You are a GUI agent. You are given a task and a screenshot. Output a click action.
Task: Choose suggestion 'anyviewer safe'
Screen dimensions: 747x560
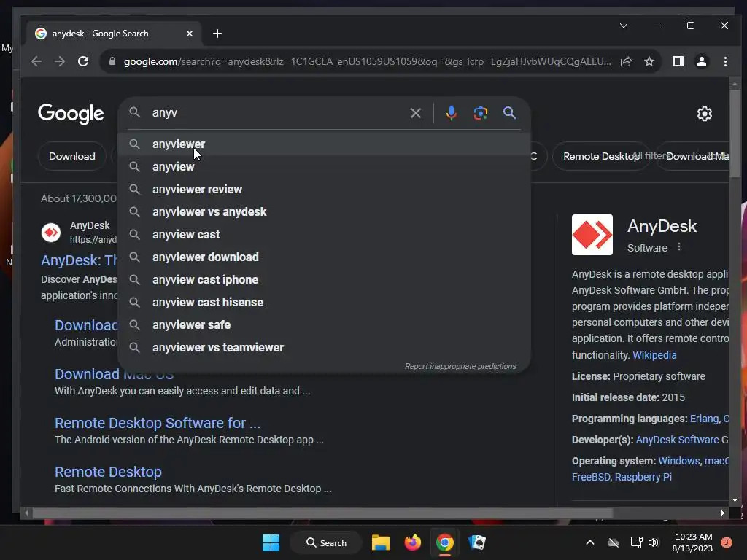point(324,324)
